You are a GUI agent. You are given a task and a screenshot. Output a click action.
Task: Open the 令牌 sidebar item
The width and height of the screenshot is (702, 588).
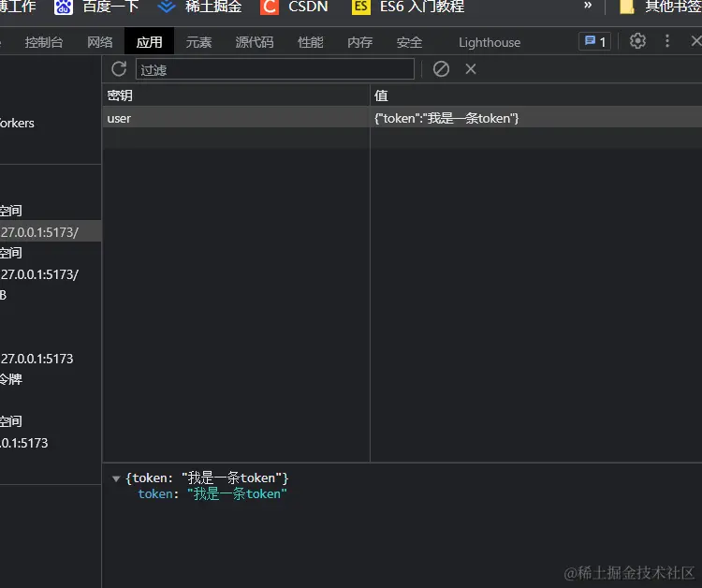[10, 379]
